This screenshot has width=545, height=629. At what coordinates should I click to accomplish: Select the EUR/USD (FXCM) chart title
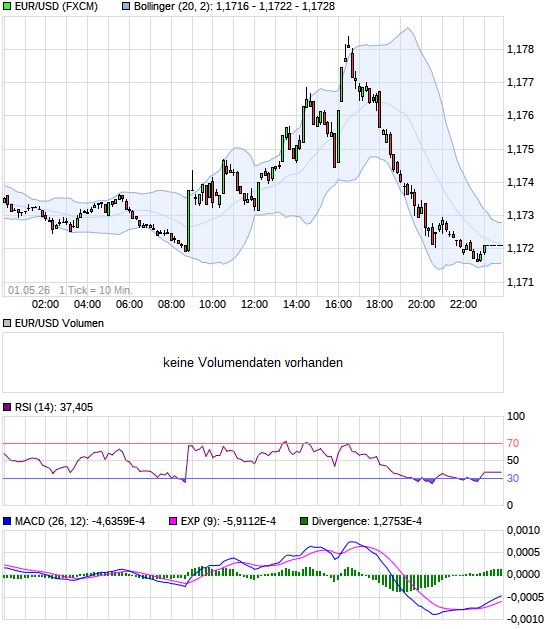[56, 6]
